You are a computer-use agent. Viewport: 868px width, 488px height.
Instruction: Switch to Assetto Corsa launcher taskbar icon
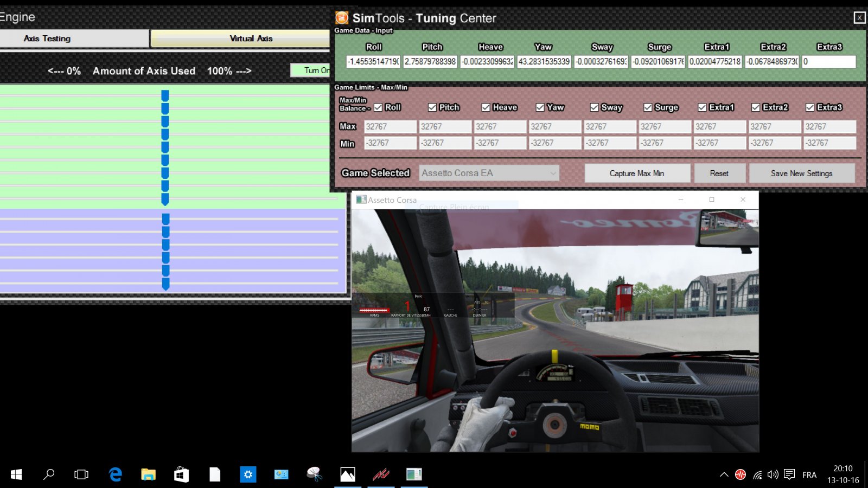[x=381, y=474]
